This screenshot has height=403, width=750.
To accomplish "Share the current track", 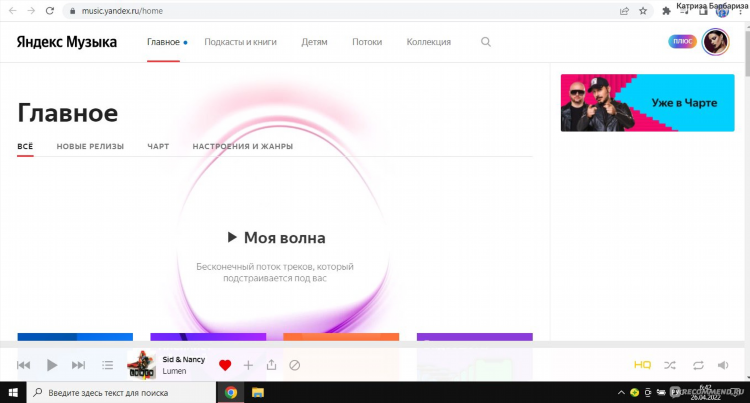I will tap(271, 365).
